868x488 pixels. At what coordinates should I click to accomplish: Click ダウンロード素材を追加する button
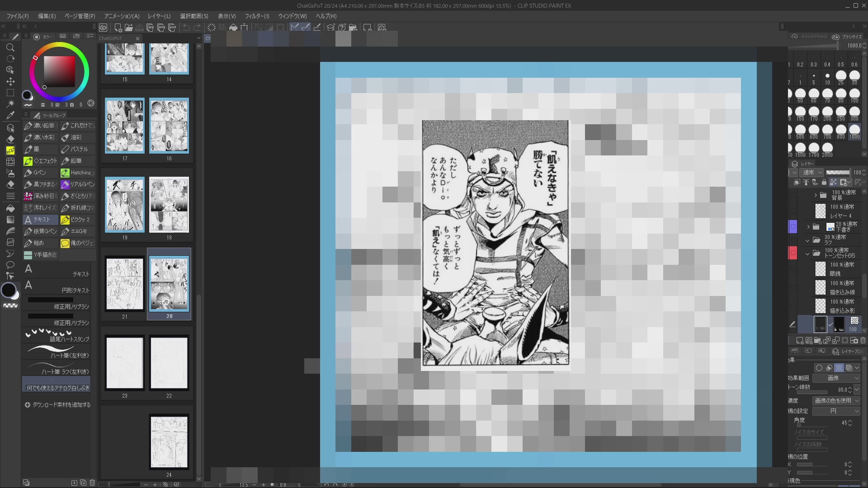(x=58, y=405)
